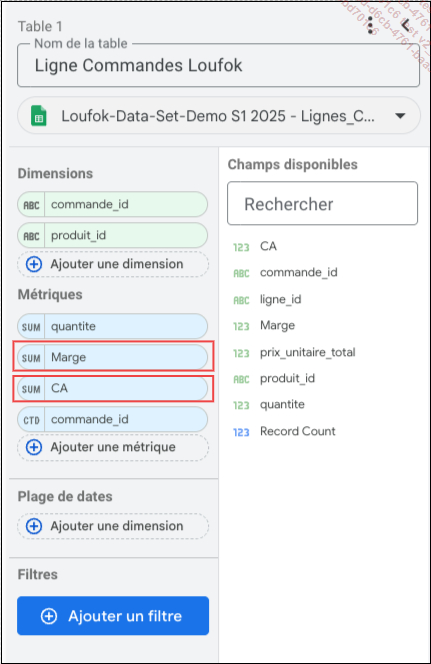The height and width of the screenshot is (664, 431).
Task: Click the plus icon under the produit_id chip
Action: [34, 264]
